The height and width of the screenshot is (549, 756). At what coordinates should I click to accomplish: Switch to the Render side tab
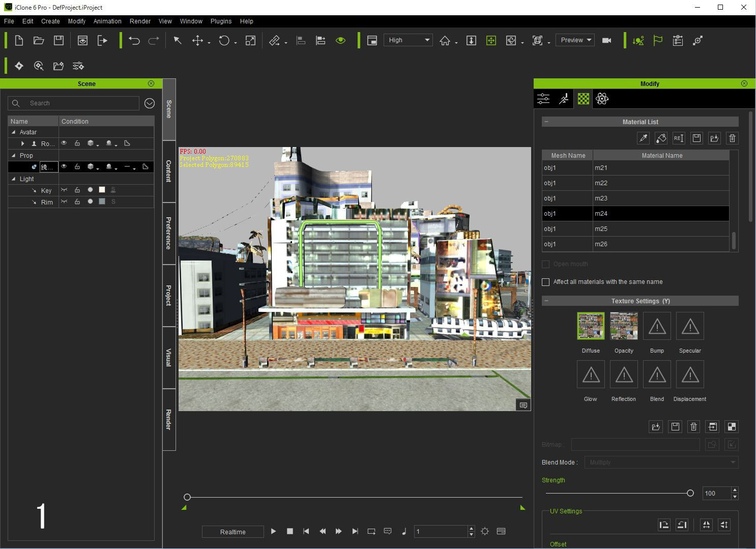(x=169, y=420)
